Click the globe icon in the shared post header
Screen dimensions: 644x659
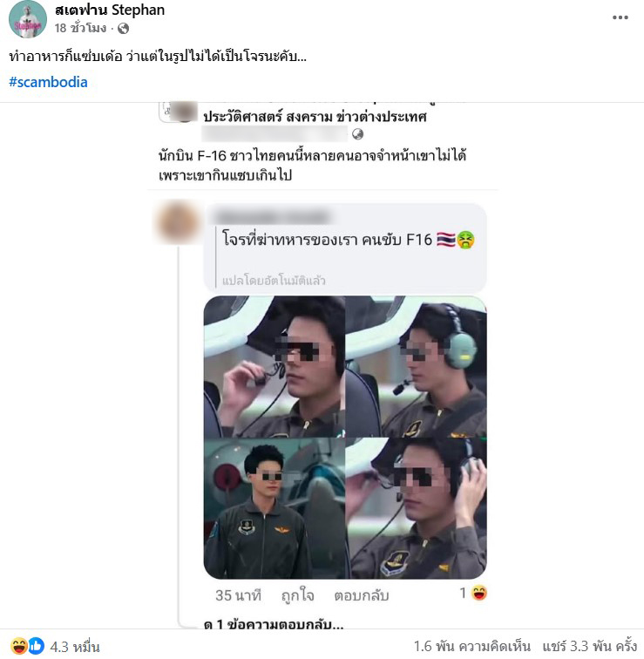click(357, 134)
